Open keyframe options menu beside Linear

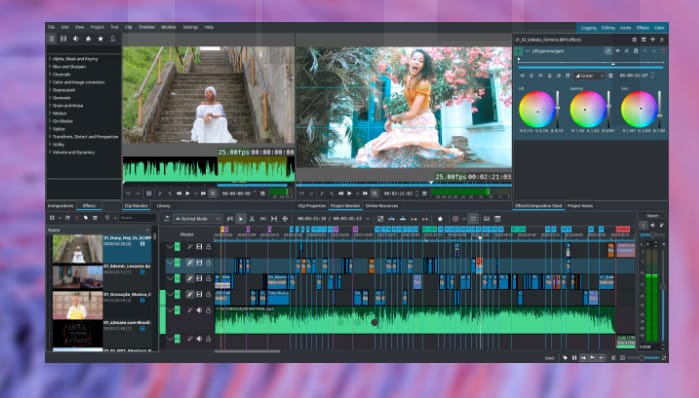coord(611,76)
